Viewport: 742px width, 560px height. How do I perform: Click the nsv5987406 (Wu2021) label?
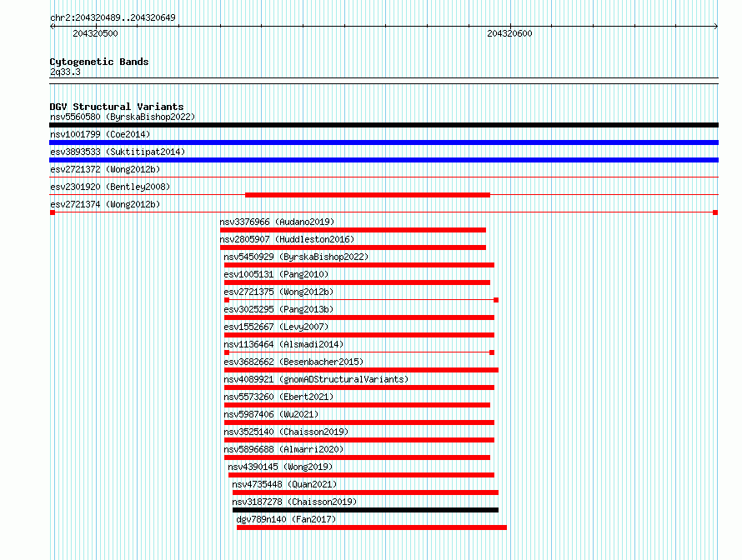(x=271, y=414)
